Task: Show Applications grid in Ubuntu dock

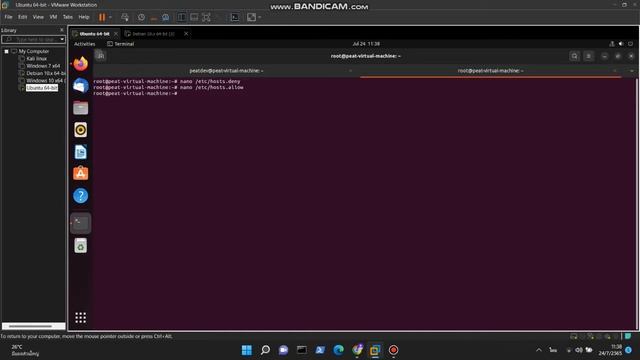Action: coord(80,318)
